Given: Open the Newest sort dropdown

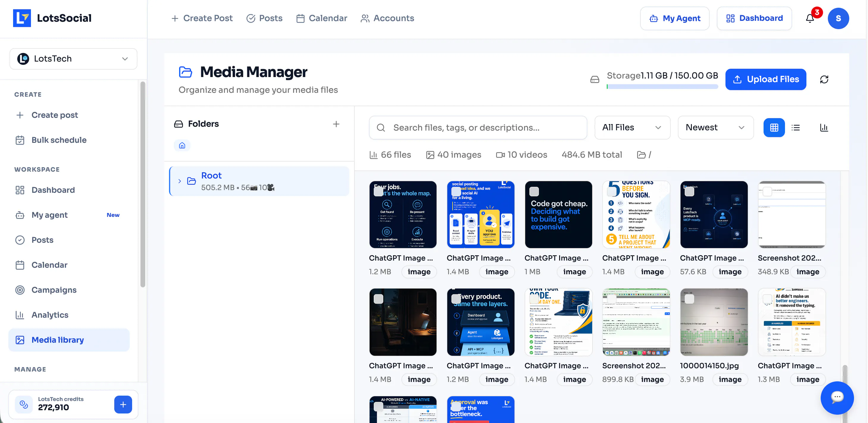Looking at the screenshot, I should (715, 128).
